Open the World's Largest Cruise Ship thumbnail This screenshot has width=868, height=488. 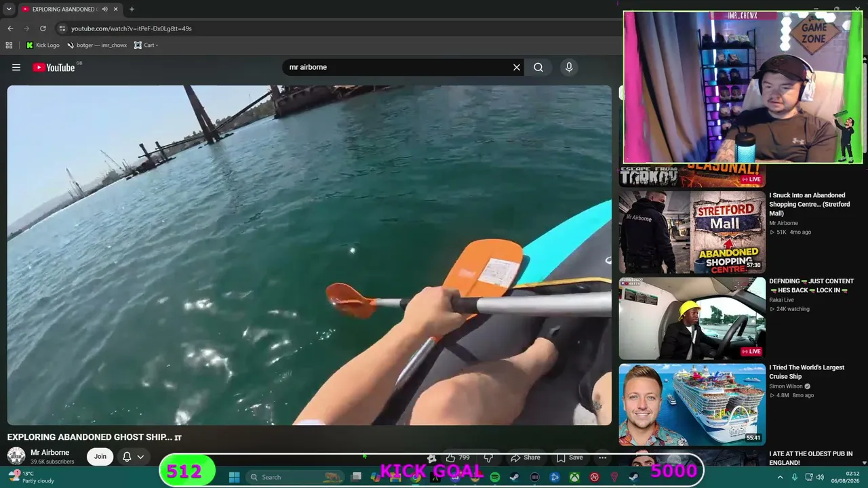pos(692,405)
